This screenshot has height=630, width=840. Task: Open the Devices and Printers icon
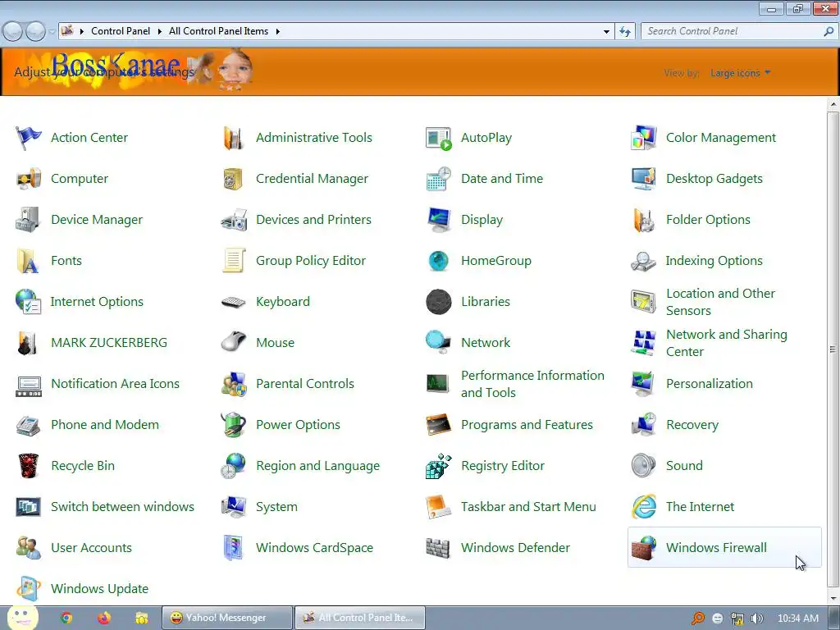234,220
